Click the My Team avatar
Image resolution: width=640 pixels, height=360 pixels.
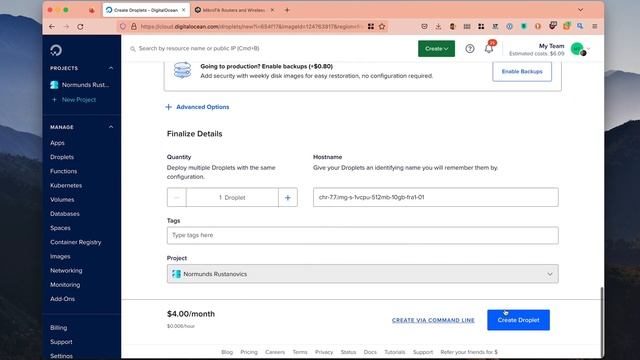coord(578,49)
